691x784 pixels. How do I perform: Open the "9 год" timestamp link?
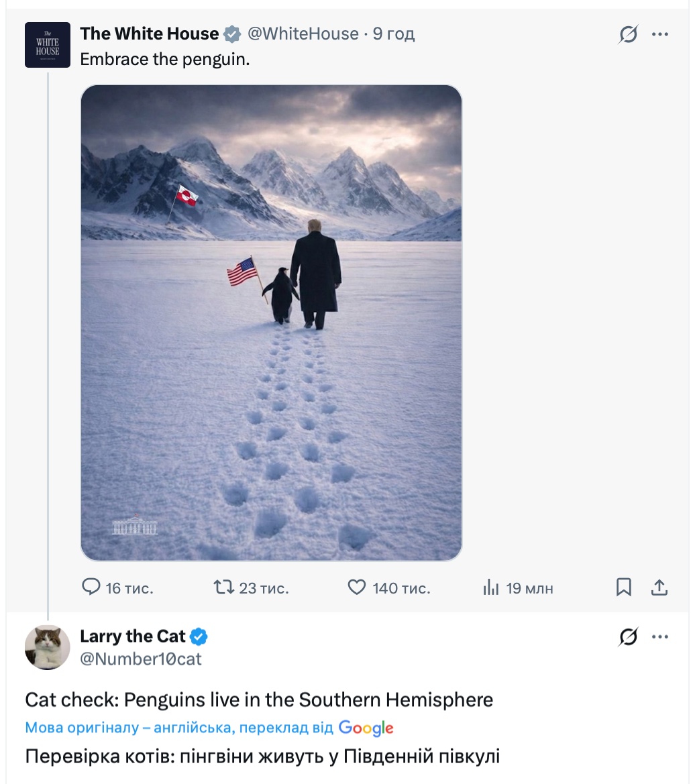point(394,34)
